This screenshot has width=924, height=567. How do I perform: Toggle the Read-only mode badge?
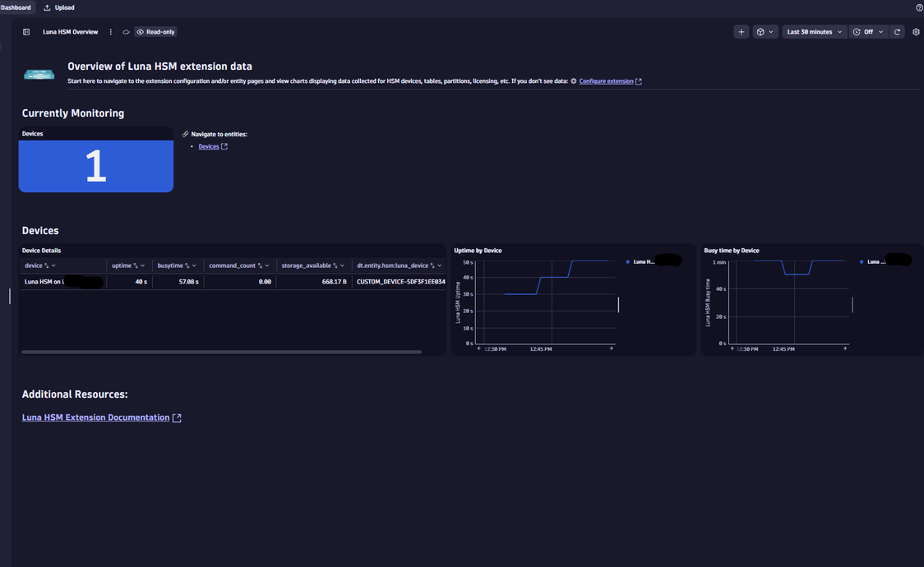click(x=155, y=32)
